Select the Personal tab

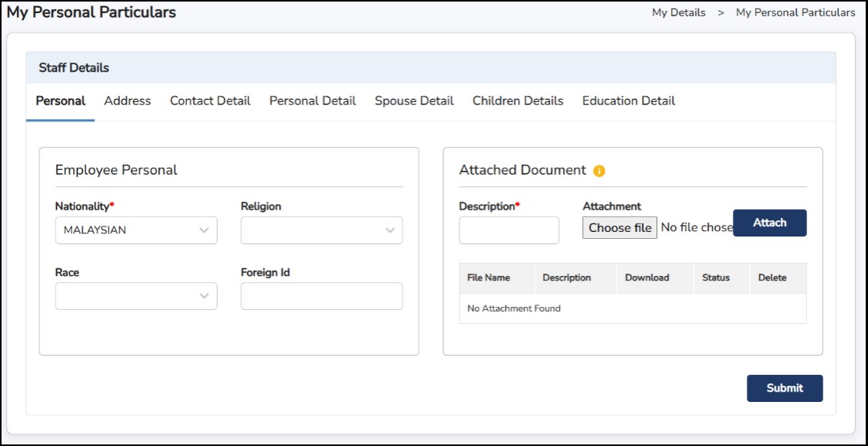point(60,101)
